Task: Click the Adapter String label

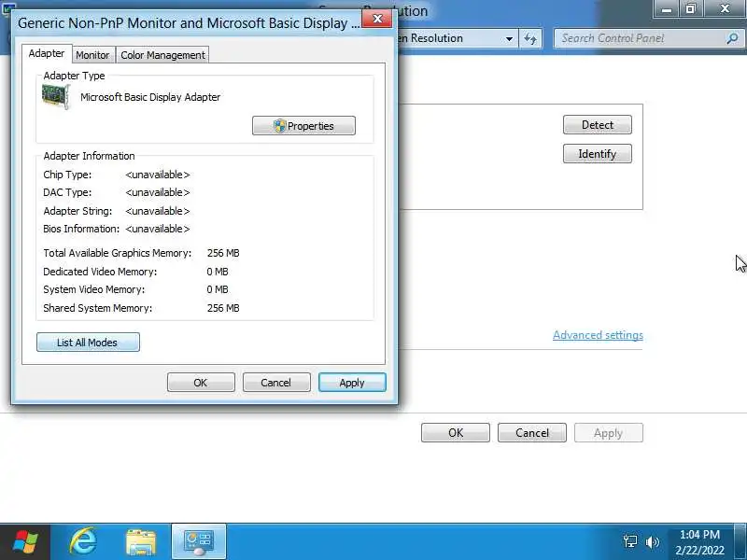Action: [x=78, y=211]
